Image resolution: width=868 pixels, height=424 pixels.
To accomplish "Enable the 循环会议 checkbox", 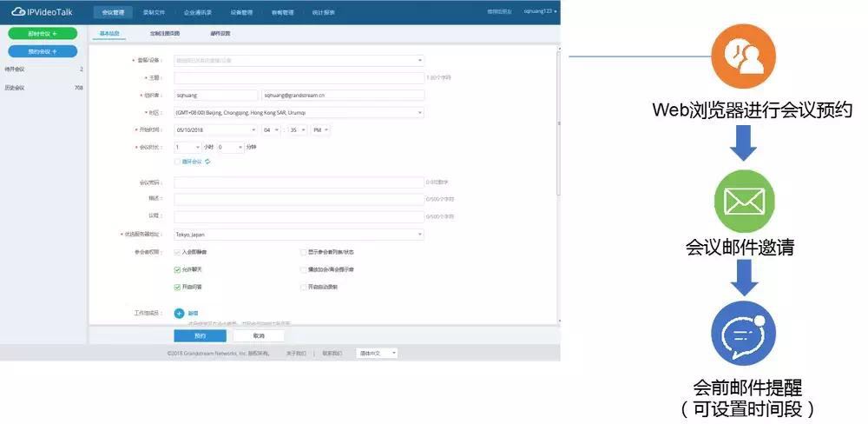I will pos(177,162).
